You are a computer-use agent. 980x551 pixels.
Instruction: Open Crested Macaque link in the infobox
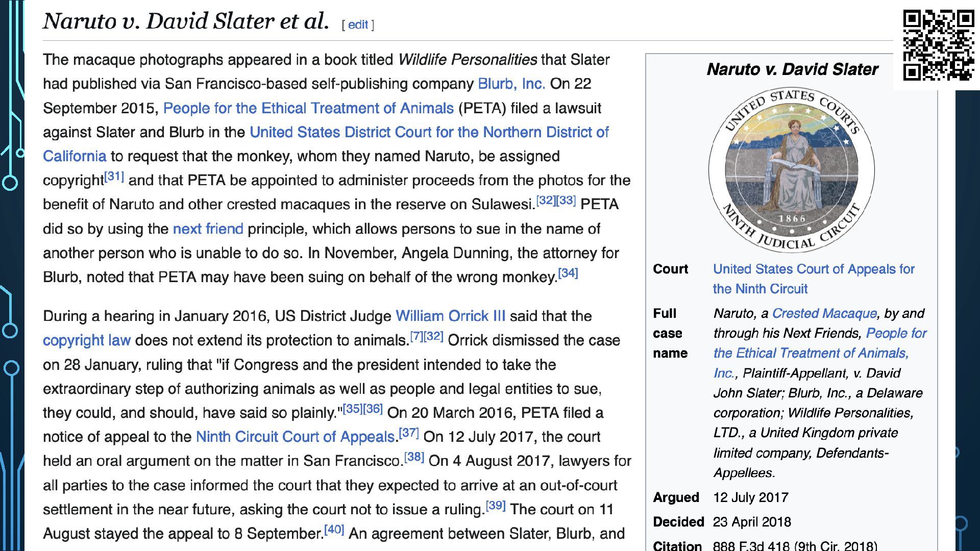coord(824,313)
